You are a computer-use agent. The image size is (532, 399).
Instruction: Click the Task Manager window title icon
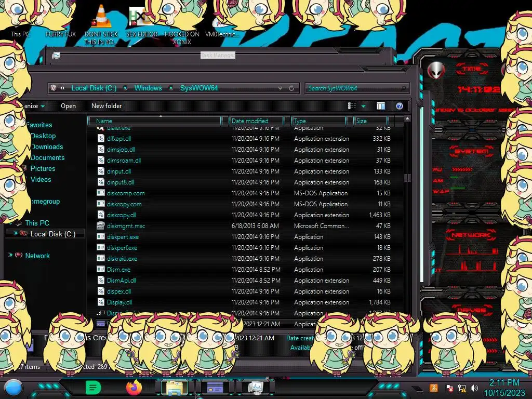coord(56,55)
